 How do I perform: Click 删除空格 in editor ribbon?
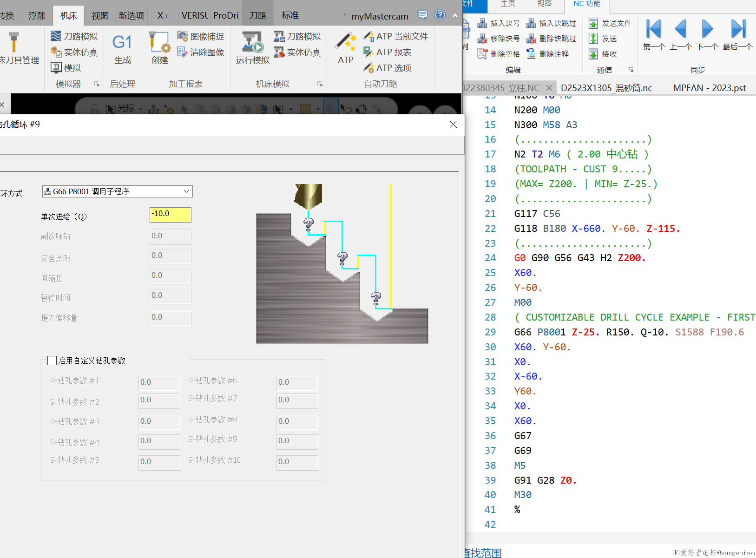tap(499, 54)
